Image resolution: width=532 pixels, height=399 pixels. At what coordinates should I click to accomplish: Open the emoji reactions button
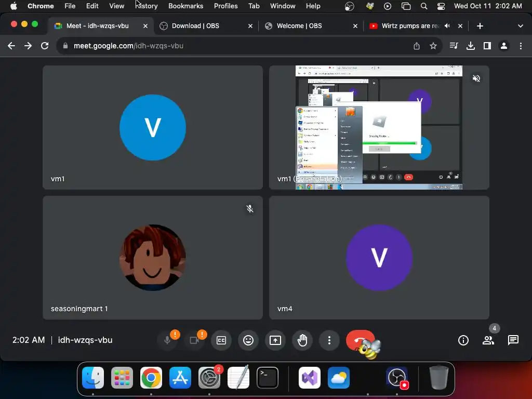(248, 340)
